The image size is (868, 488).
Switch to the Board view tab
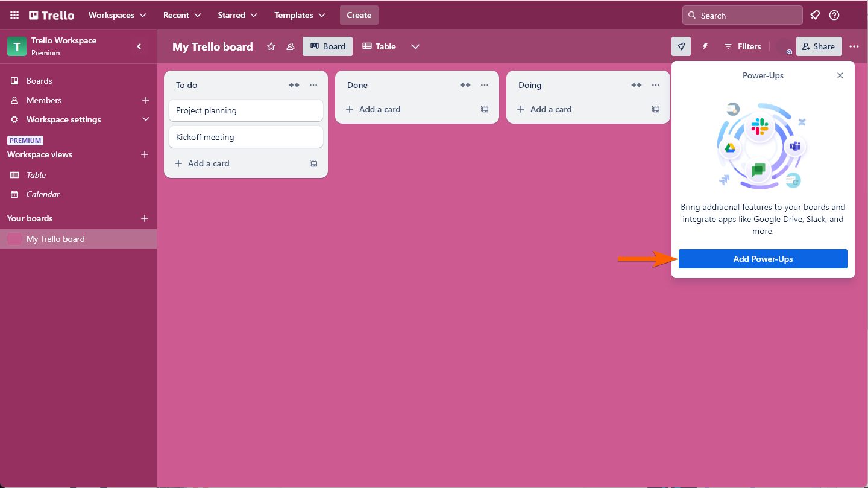(x=327, y=46)
